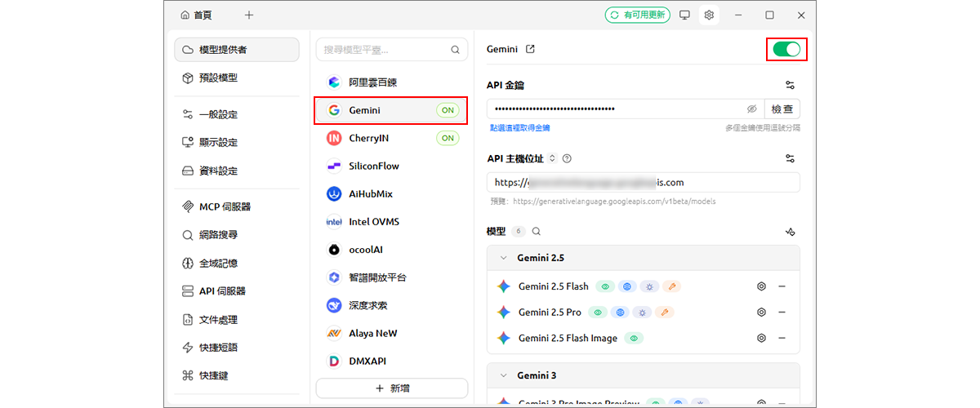
Task: Select the 阿里雲百鍊 provider
Action: (391, 82)
